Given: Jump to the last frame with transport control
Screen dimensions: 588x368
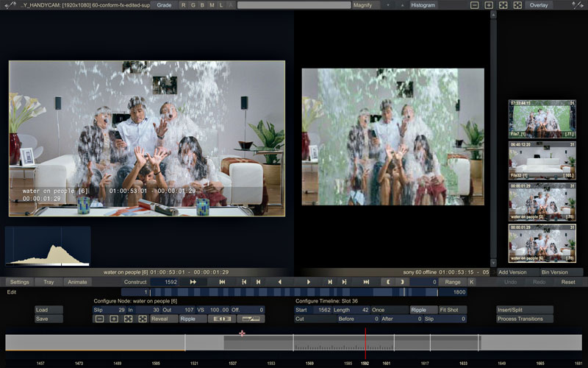Looking at the screenshot, I should (365, 282).
